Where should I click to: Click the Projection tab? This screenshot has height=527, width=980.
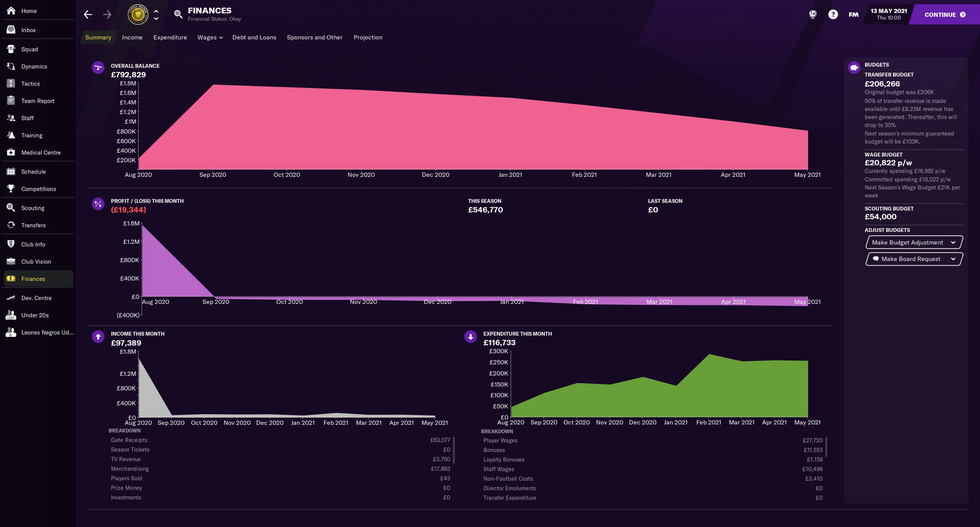(367, 38)
